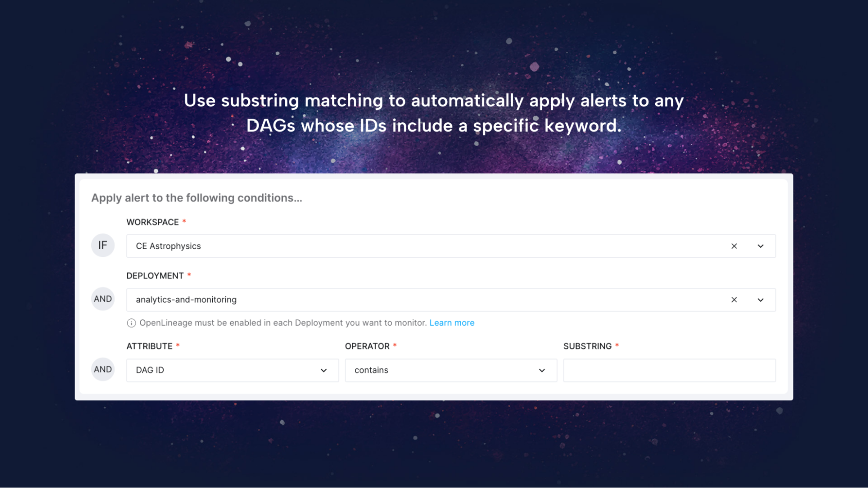
Task: Click the IF condition badge
Action: [102, 246]
